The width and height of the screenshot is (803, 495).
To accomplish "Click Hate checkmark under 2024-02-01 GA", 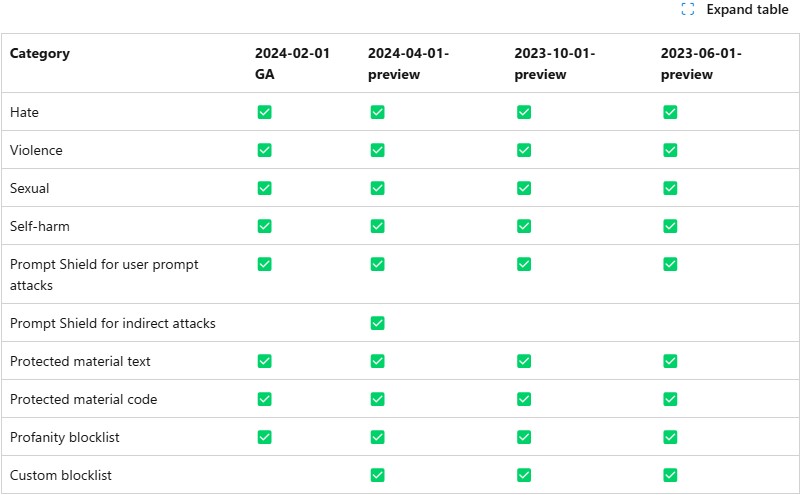I will (x=264, y=112).
